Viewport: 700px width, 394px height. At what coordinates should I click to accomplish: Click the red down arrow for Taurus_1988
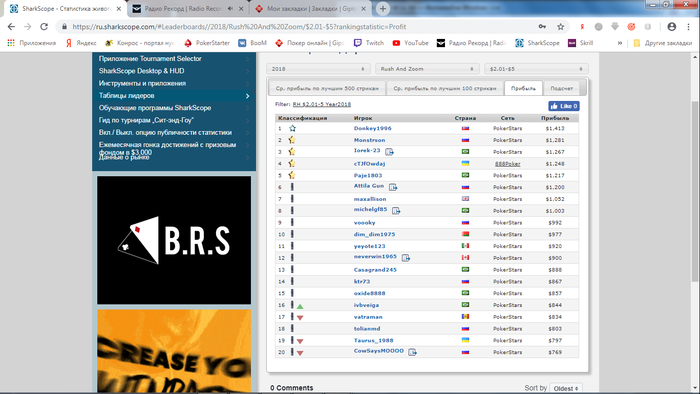pyautogui.click(x=300, y=341)
